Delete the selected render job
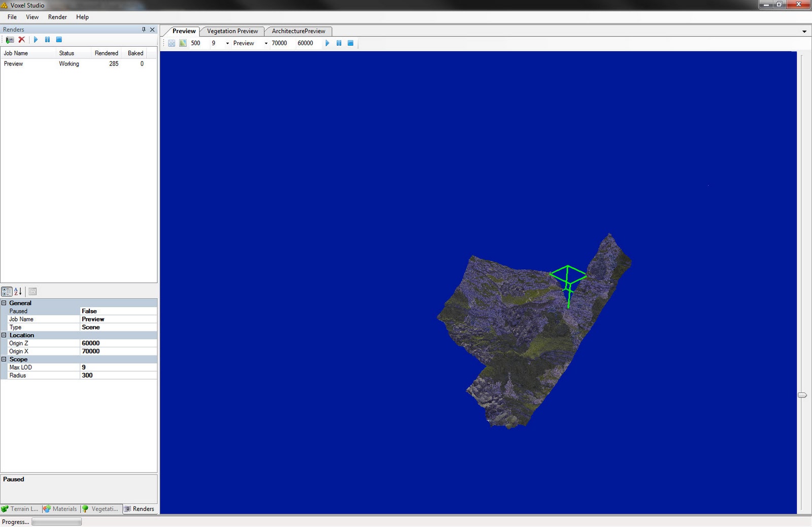The image size is (812, 527). [x=22, y=40]
